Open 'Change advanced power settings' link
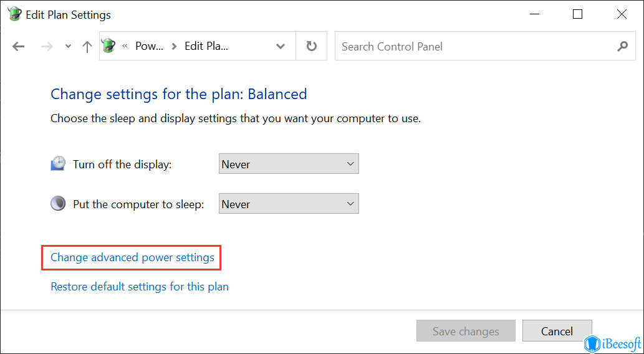 132,257
